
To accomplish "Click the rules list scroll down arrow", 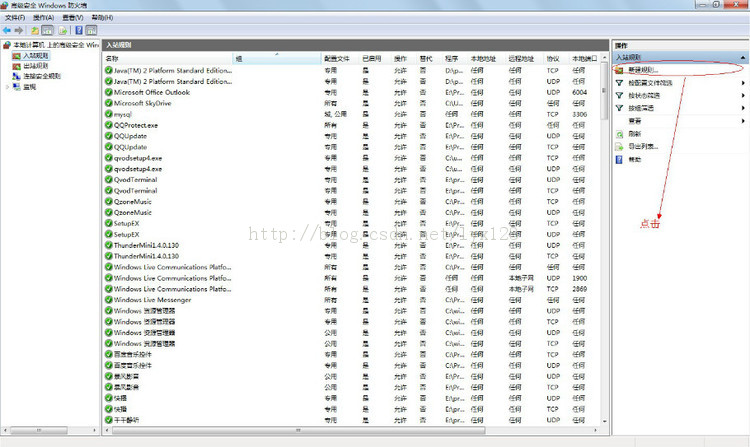I will (605, 421).
